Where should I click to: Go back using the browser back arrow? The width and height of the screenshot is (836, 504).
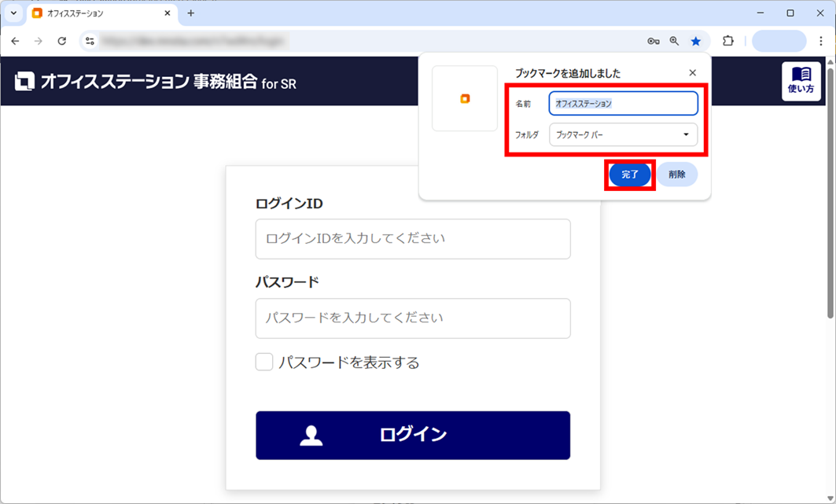coord(15,41)
